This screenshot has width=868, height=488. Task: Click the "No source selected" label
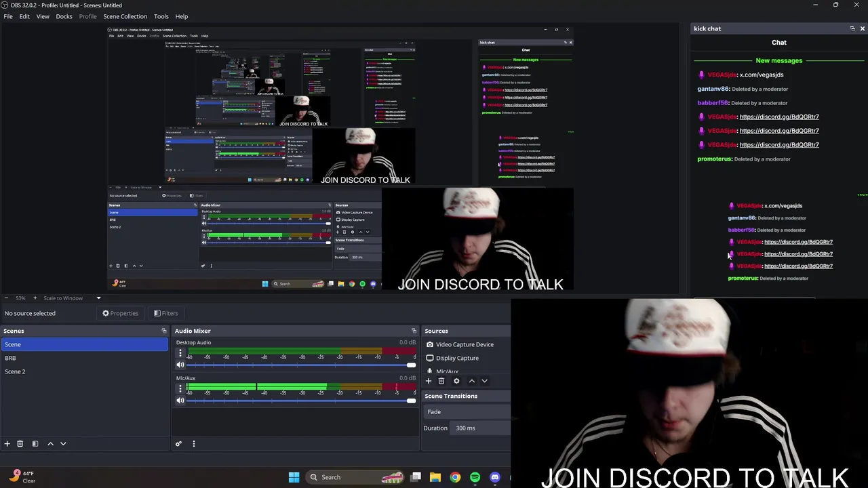[x=30, y=313]
